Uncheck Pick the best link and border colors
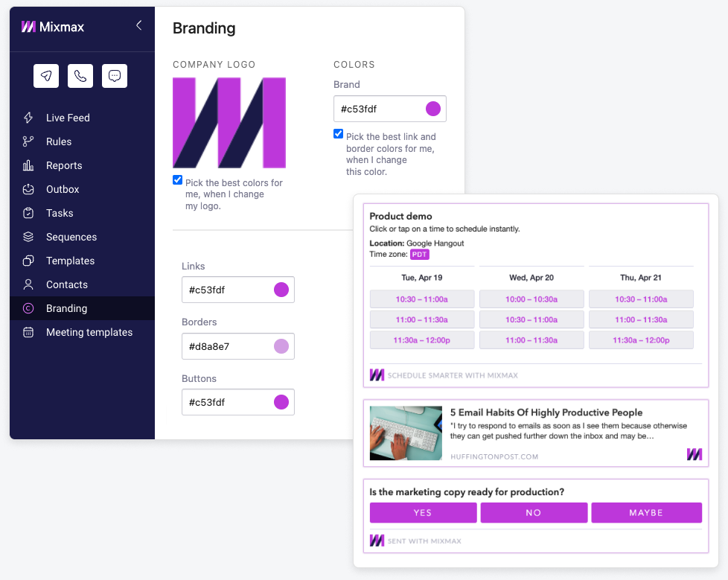The image size is (728, 580). tap(339, 134)
